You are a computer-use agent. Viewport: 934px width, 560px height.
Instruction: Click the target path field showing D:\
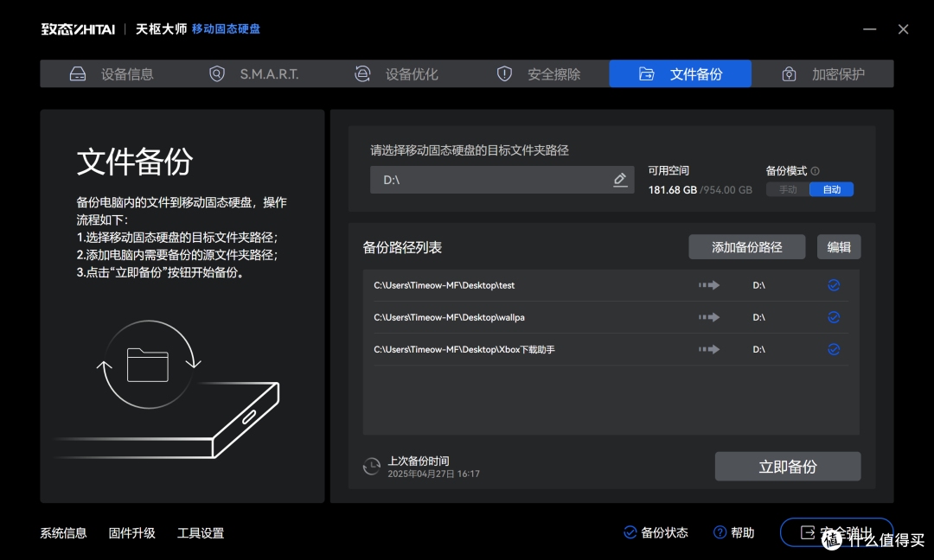502,180
